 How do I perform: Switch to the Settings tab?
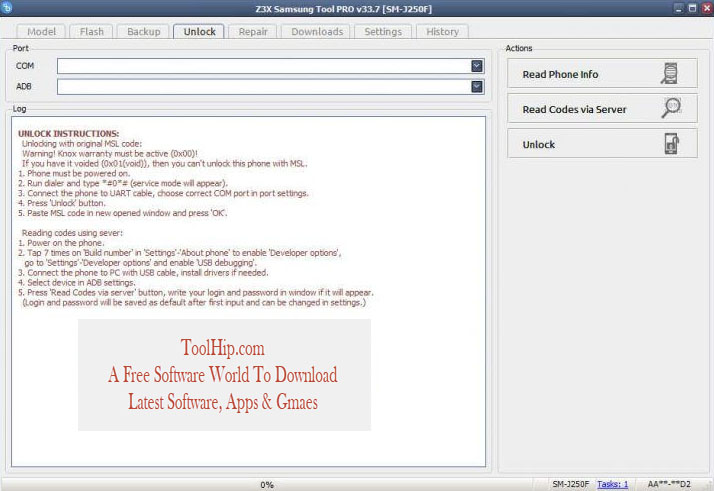(383, 31)
